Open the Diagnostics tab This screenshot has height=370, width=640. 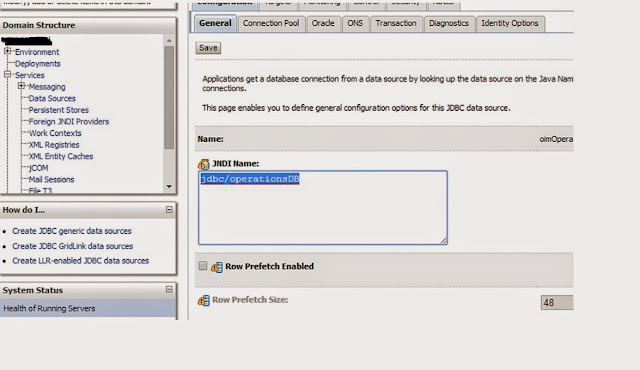point(449,23)
